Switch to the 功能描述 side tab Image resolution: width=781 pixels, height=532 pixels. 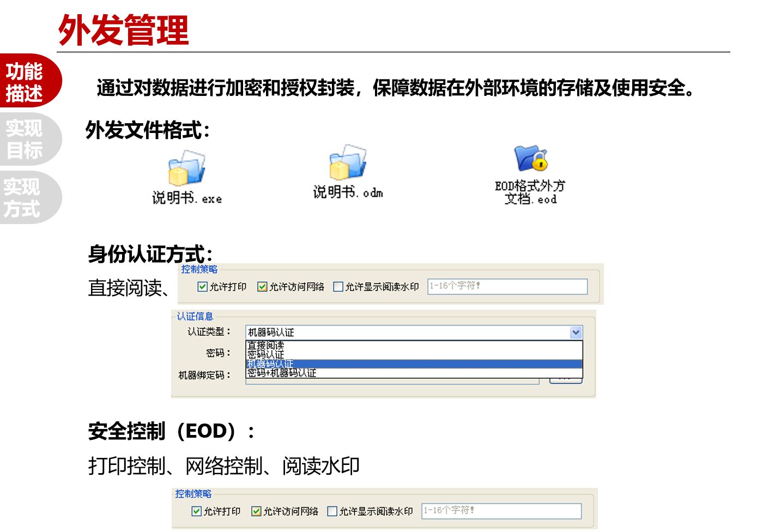tap(26, 82)
